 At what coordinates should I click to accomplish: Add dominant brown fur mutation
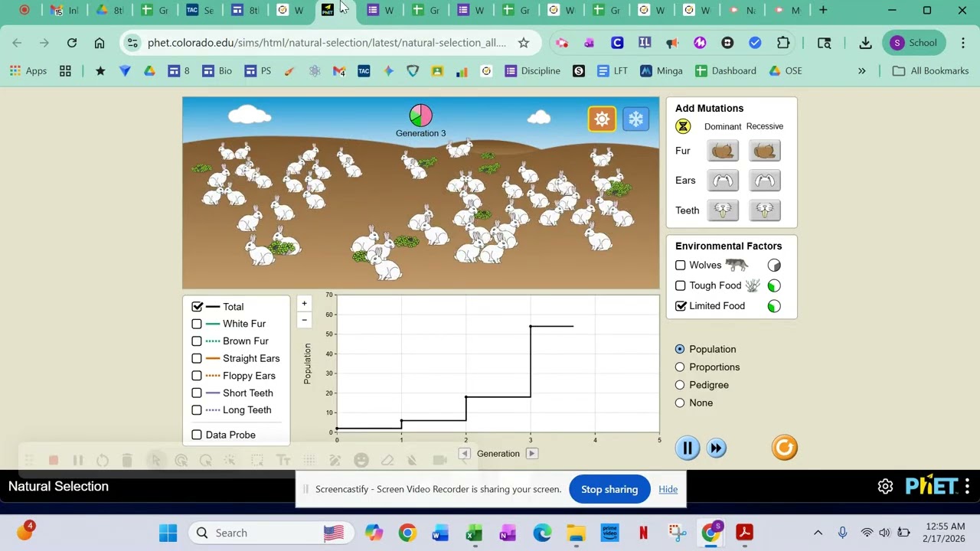[723, 151]
